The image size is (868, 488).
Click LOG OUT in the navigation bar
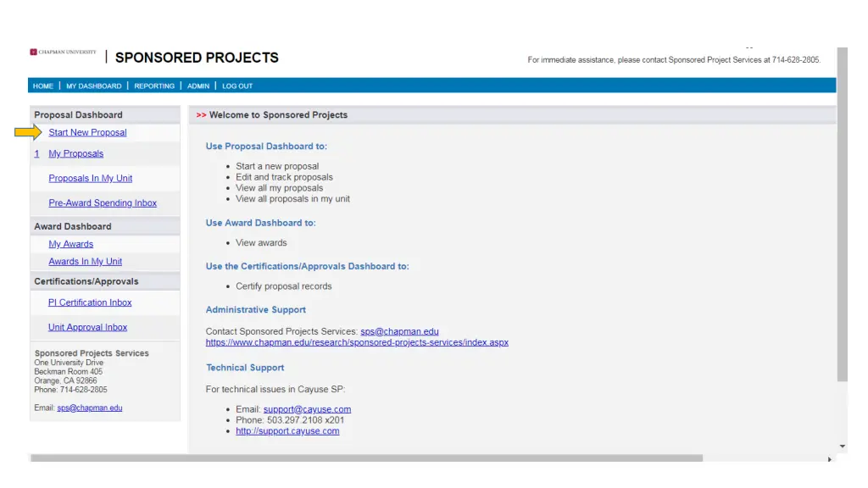[237, 86]
